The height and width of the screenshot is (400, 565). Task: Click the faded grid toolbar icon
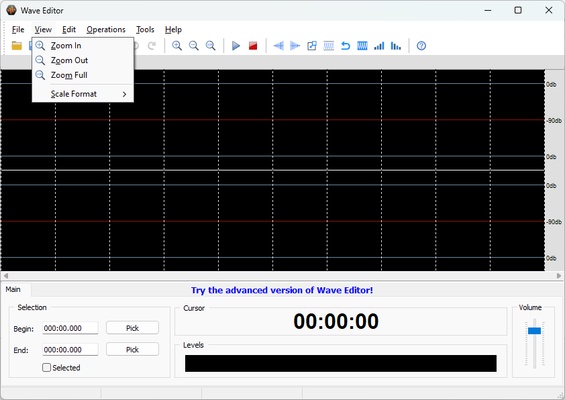[329, 46]
